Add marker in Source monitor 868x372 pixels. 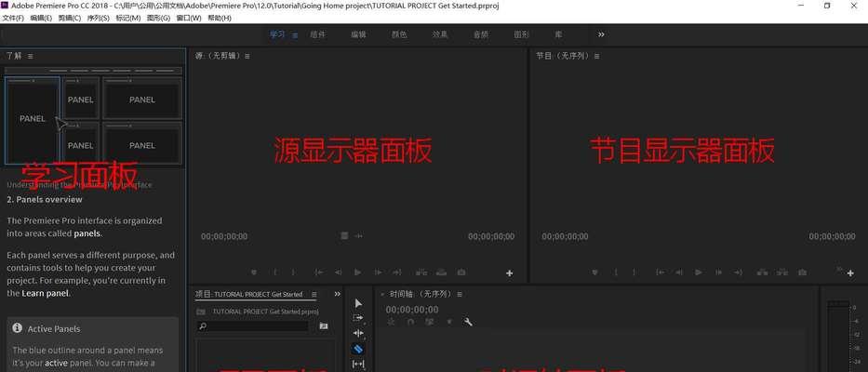(x=254, y=272)
